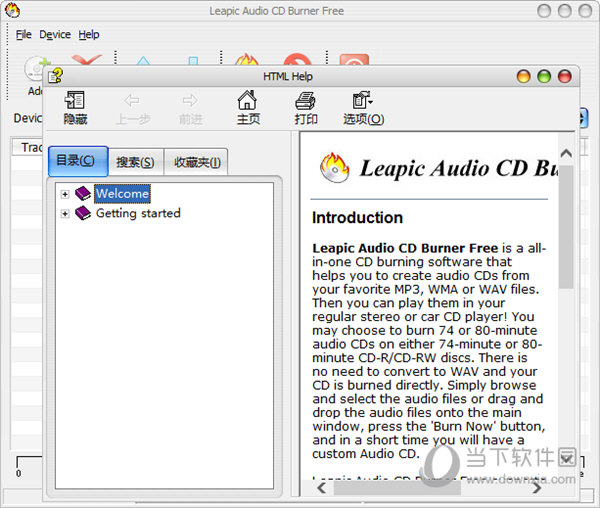The width and height of the screenshot is (600, 508).
Task: Switch to the 收藏夹(I) favorites tab
Action: (196, 162)
